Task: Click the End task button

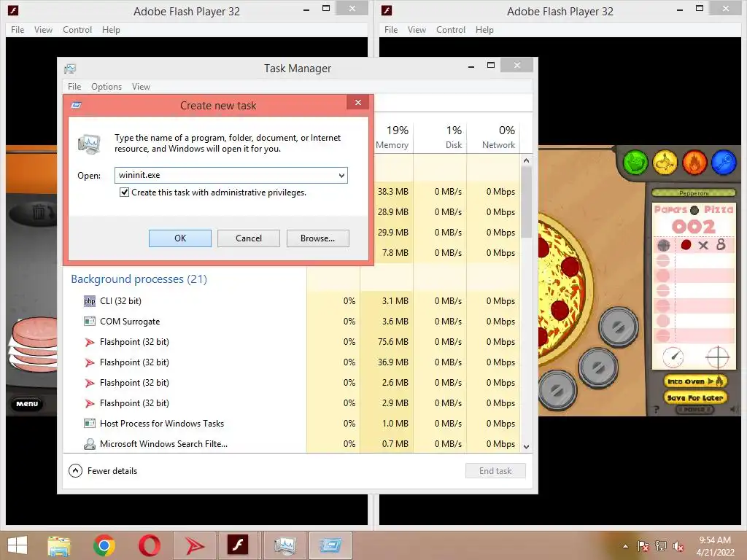Action: [495, 471]
